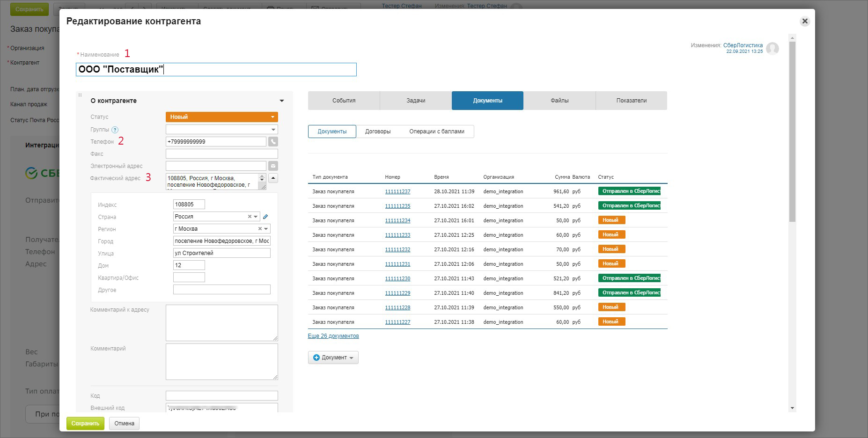Screen dimensions: 868x438
Task: Click the Комментарий к адресу text area
Action: 222,323
